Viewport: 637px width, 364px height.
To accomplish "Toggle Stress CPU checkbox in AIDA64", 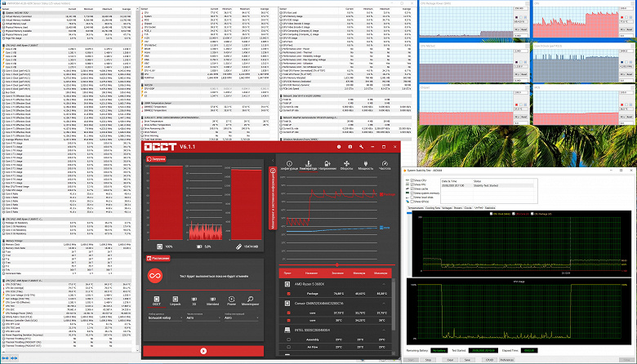I will (412, 180).
